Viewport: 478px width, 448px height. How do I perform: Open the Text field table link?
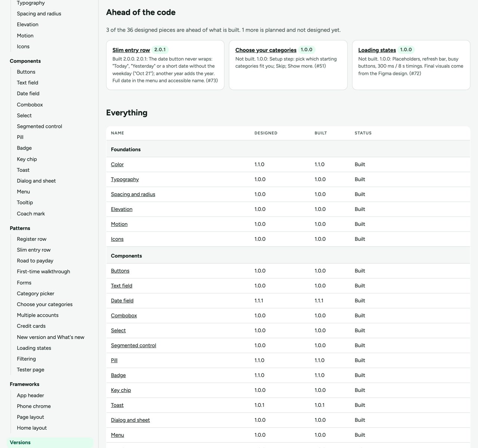pyautogui.click(x=122, y=286)
